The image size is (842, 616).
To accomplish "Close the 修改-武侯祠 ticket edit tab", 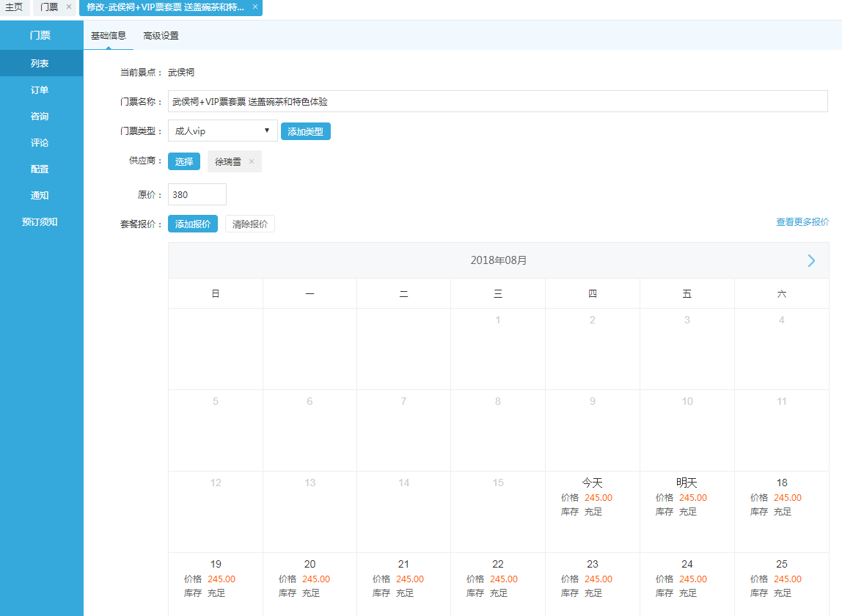I will [255, 7].
